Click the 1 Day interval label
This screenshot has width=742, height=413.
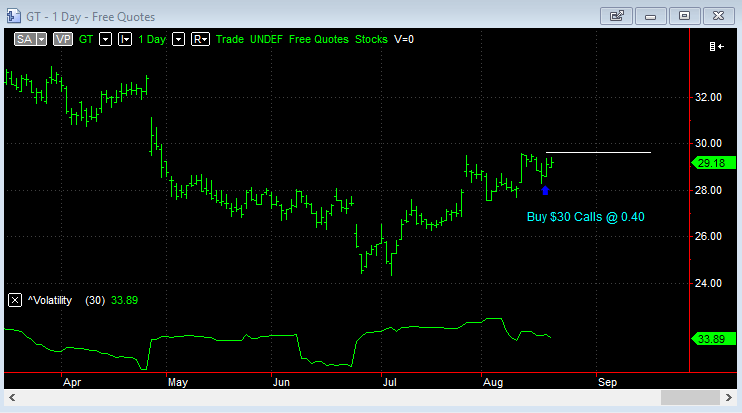[x=152, y=39]
